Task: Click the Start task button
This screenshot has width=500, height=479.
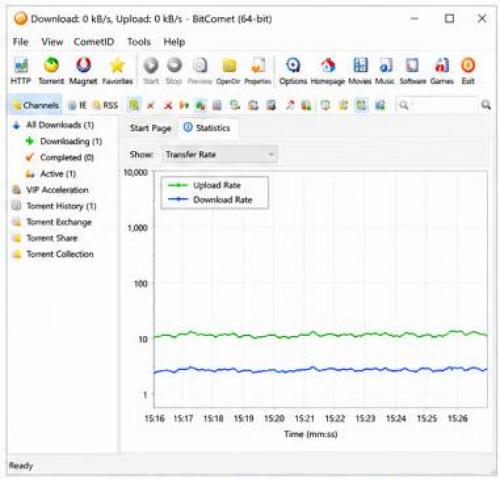Action: point(151,71)
